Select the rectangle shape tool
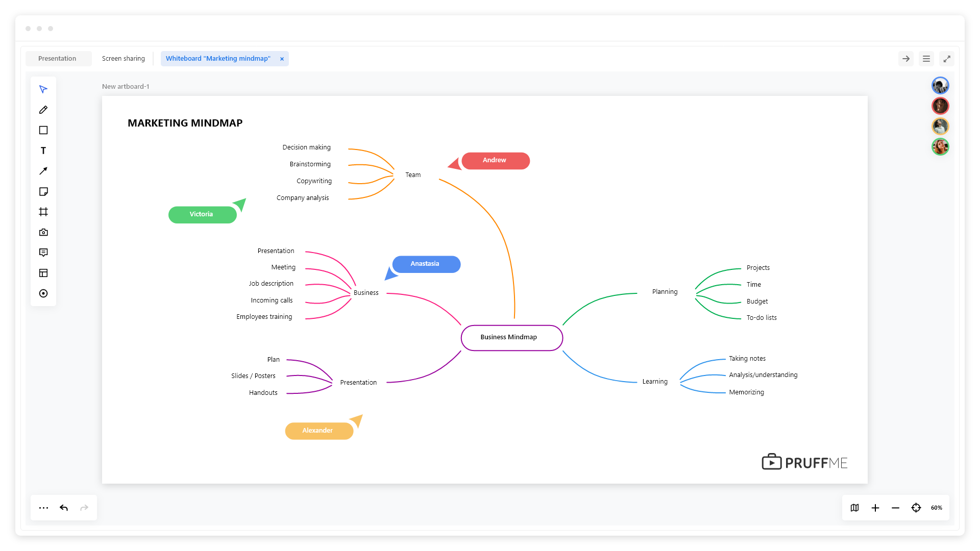The width and height of the screenshot is (980, 551). click(x=43, y=130)
